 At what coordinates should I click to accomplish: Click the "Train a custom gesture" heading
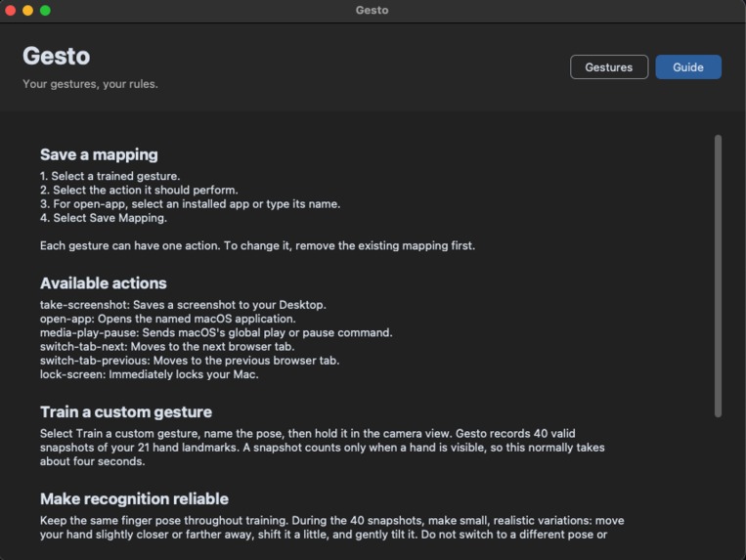point(126,411)
